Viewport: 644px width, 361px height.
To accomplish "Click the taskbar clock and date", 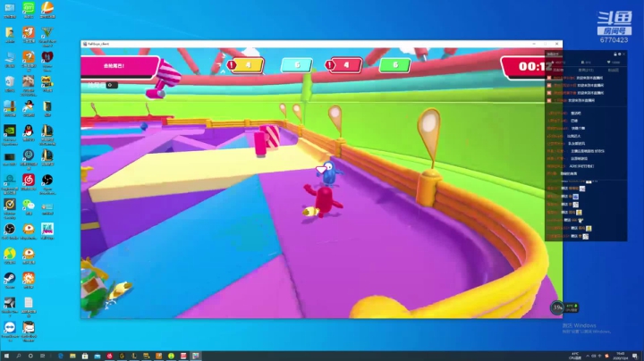I will point(621,356).
